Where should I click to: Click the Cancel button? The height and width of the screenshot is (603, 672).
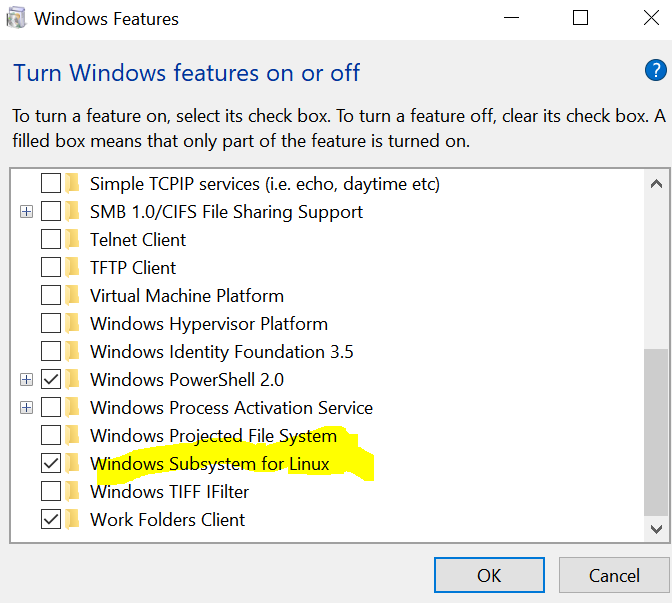614,575
